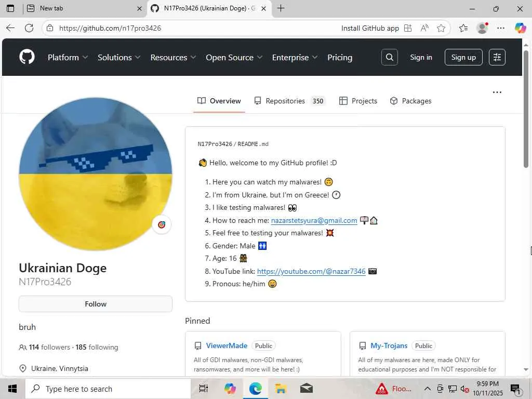532x399 pixels.
Task: Click the achievement badge on the avatar
Action: pyautogui.click(x=162, y=224)
